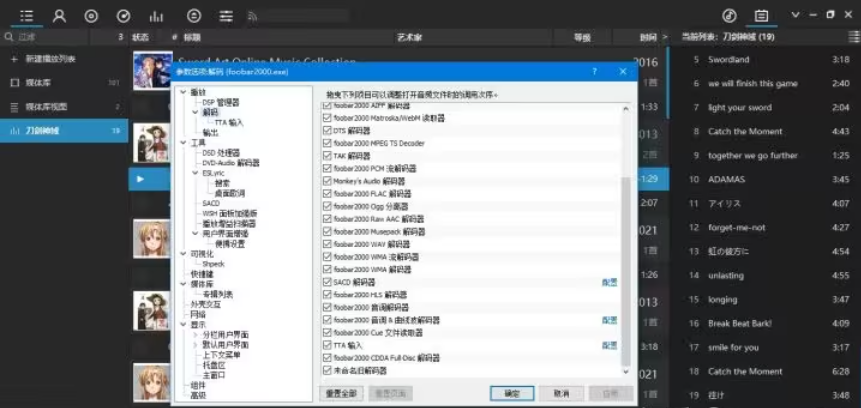Toggle the Monkey's Audio 解码器 checkbox
The width and height of the screenshot is (861, 408).
click(328, 181)
